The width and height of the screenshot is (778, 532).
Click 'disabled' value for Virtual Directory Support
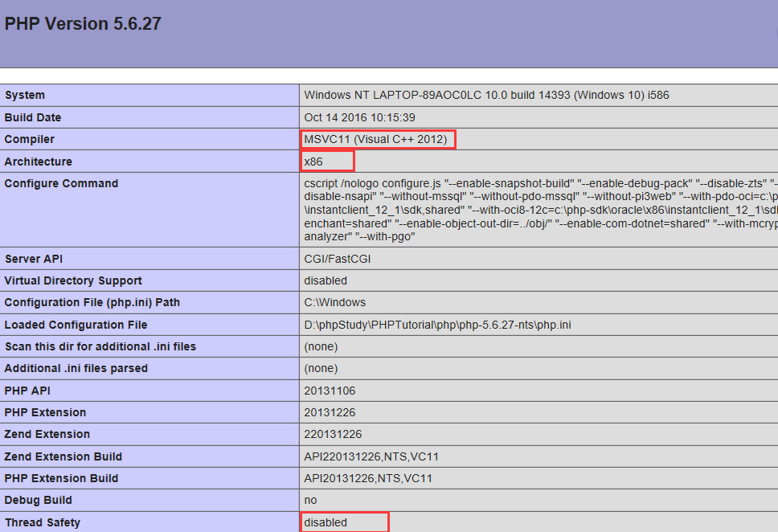point(326,281)
